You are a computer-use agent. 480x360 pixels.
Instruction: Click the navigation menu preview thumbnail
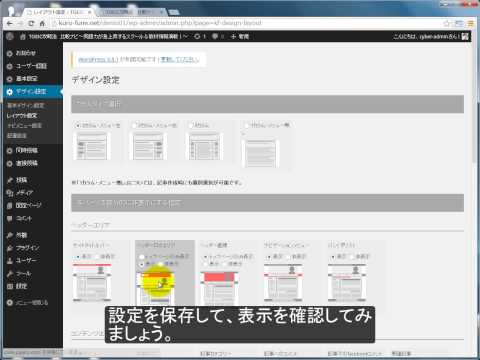click(283, 282)
